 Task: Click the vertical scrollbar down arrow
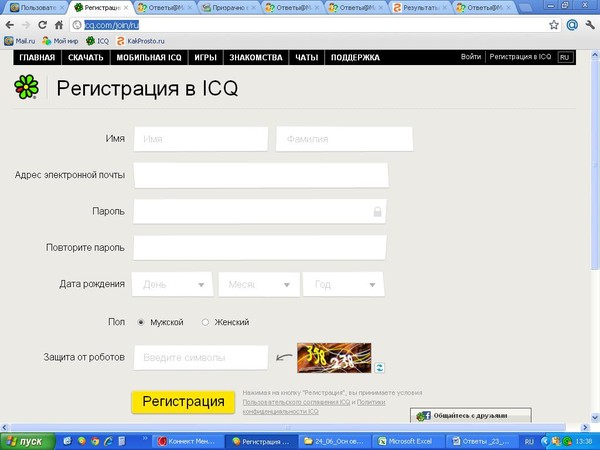(x=595, y=417)
